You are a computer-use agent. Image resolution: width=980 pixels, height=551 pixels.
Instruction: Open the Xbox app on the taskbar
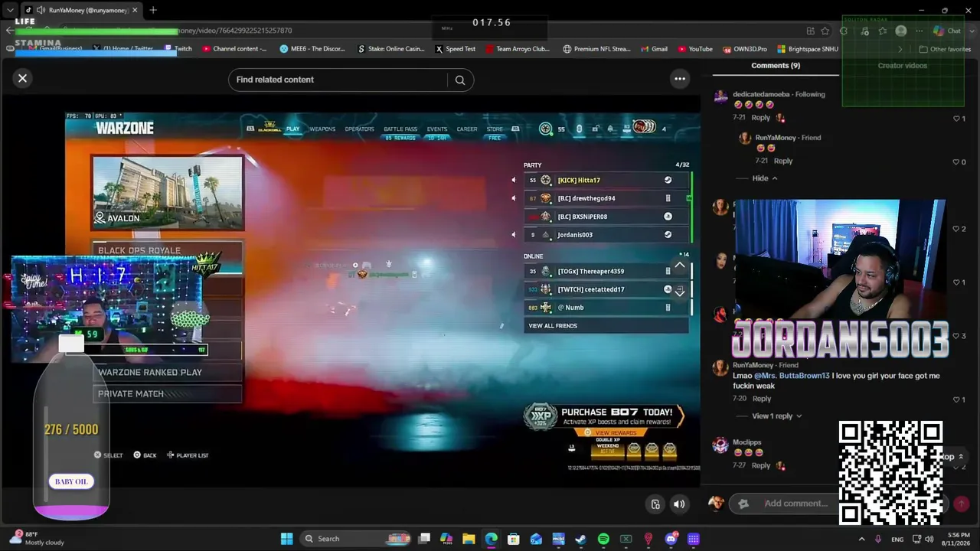point(626,539)
